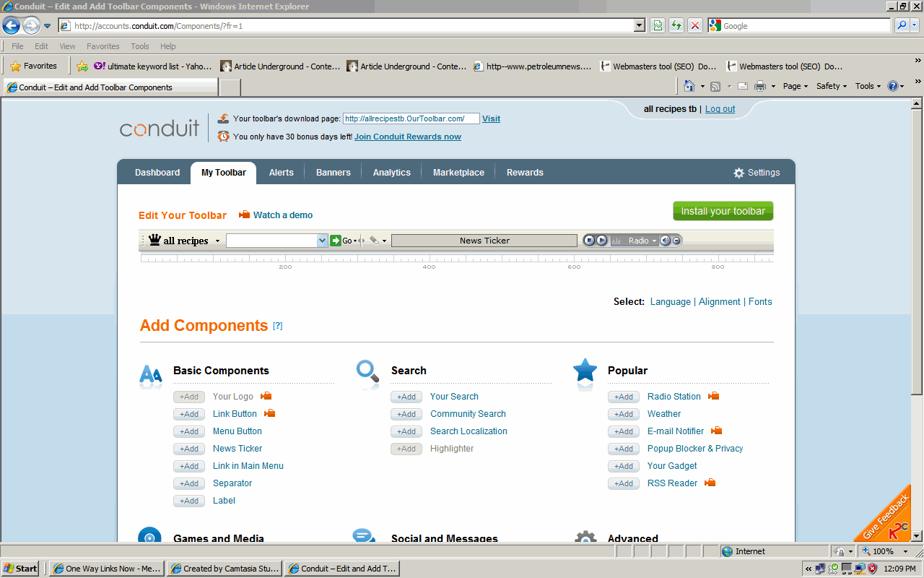Click the video icon next to RSS Reader
Viewport: 924px width, 578px height.
pos(710,483)
